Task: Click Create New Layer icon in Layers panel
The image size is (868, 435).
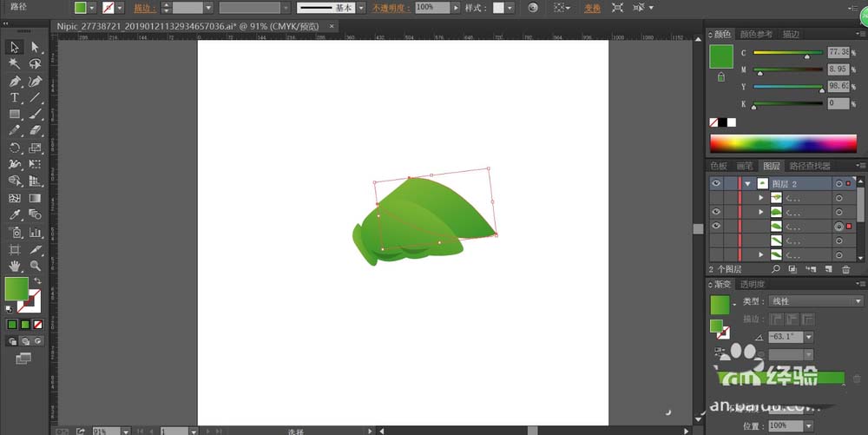Action: pos(829,269)
